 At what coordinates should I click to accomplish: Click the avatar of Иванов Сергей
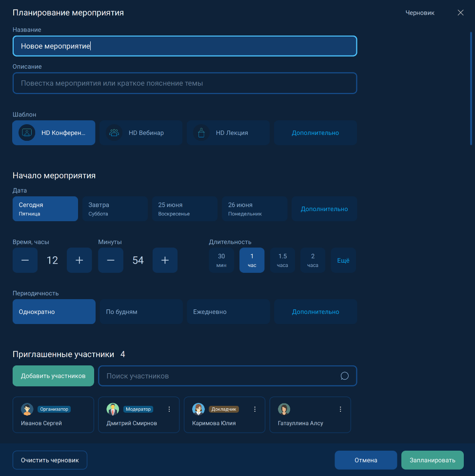pyautogui.click(x=27, y=409)
